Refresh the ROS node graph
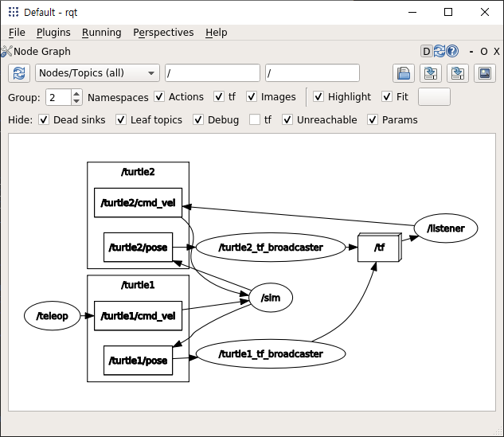The height and width of the screenshot is (437, 504). pyautogui.click(x=19, y=73)
